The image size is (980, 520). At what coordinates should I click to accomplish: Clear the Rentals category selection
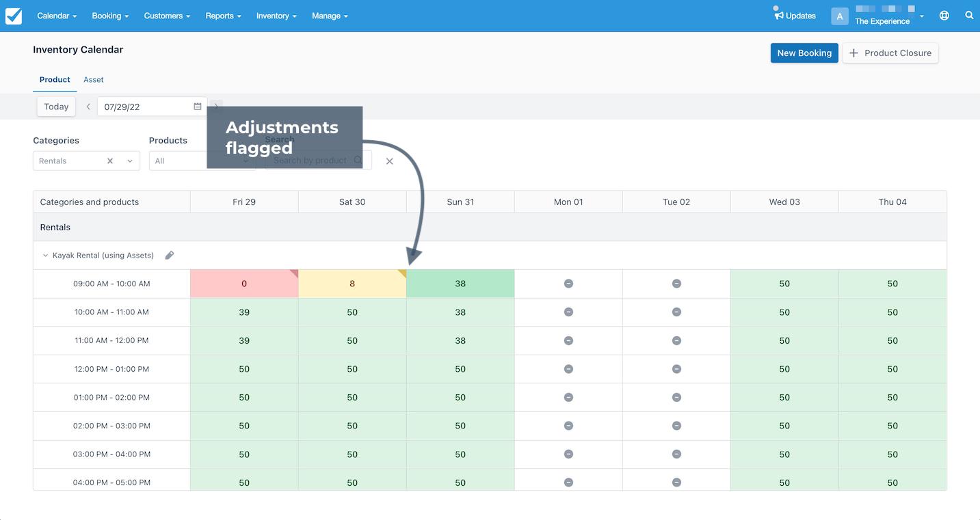coord(110,161)
